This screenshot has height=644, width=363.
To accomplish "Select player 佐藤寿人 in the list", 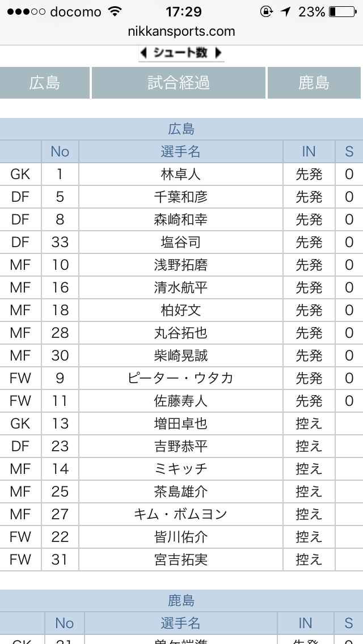I will click(181, 401).
